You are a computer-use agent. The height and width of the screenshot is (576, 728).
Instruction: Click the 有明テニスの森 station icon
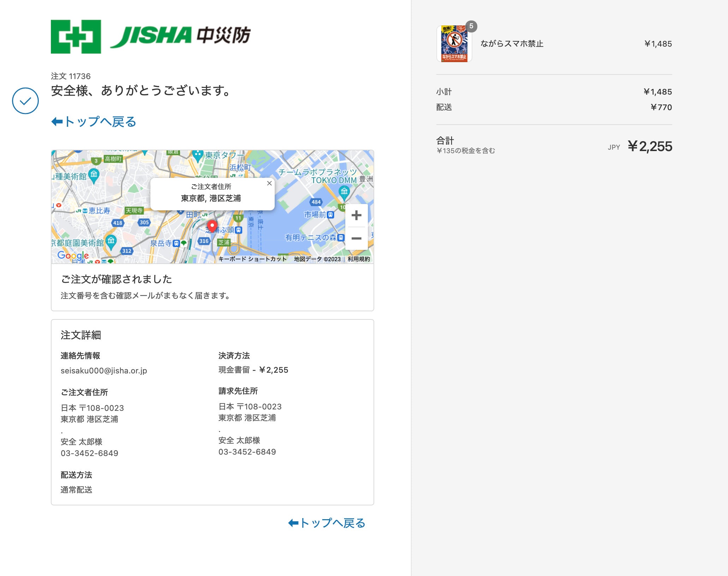point(341,238)
